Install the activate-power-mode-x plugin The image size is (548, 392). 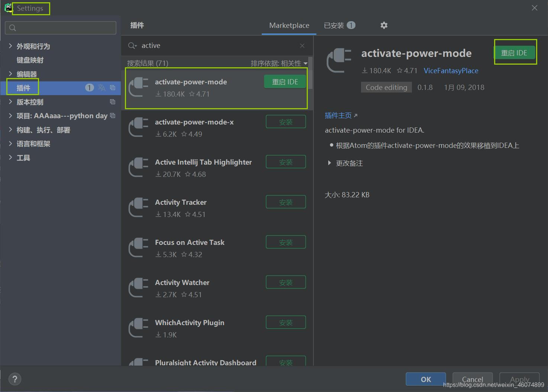286,122
